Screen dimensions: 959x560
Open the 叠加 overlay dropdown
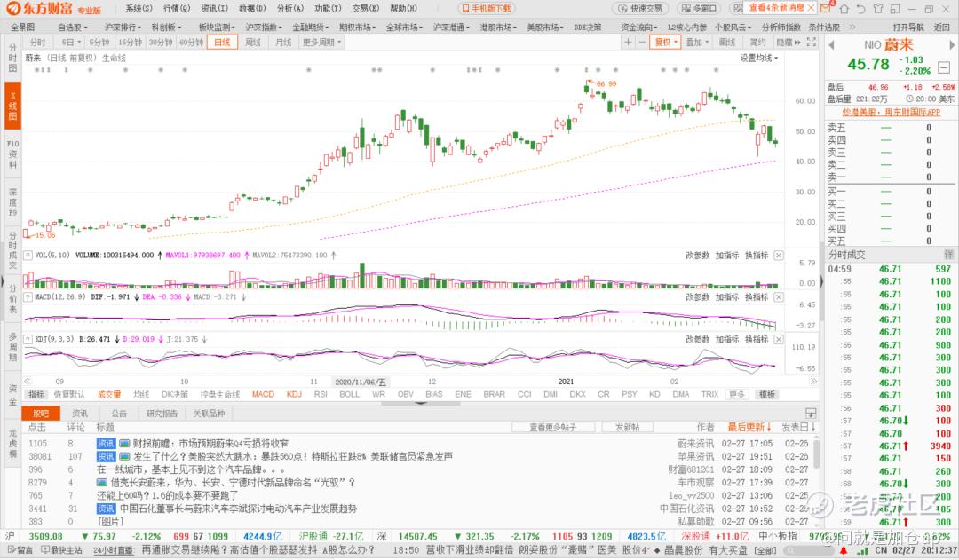click(x=697, y=43)
